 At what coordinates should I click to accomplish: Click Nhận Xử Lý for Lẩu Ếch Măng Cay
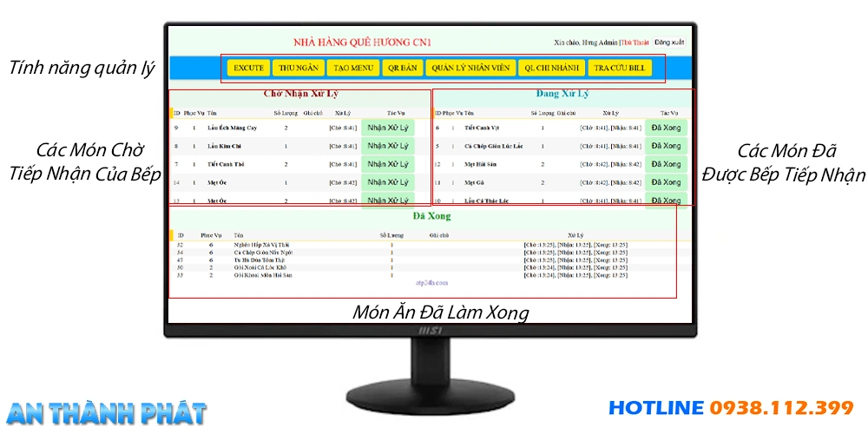pos(387,128)
